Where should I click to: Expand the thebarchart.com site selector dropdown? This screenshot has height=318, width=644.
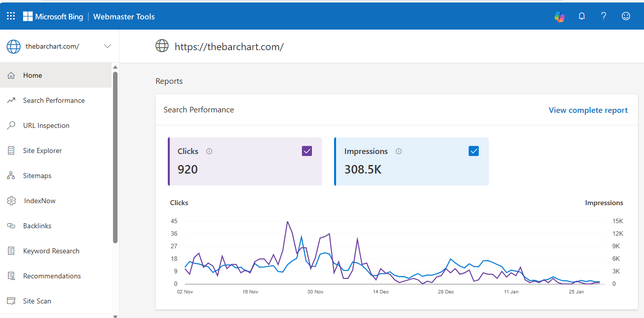click(x=107, y=46)
